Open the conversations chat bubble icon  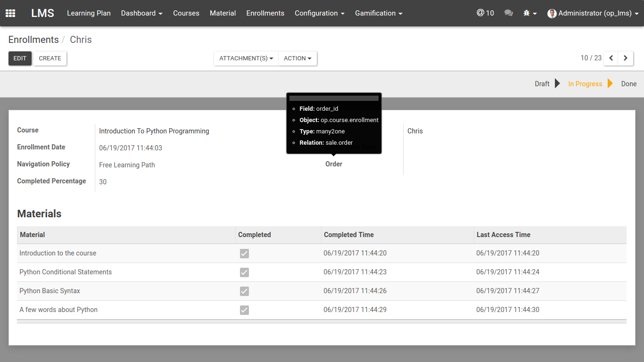click(x=508, y=13)
